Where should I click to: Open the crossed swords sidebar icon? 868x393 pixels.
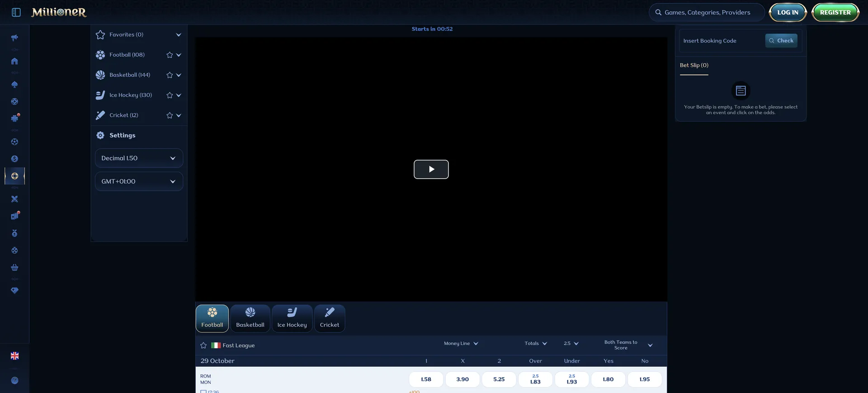[x=14, y=199]
